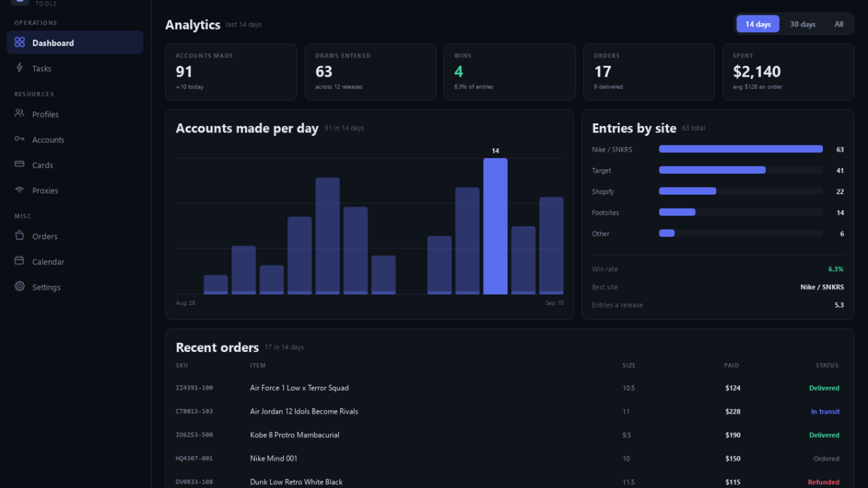Click the Accounts Made stat card
Viewport: 868px width, 488px height.
click(231, 72)
